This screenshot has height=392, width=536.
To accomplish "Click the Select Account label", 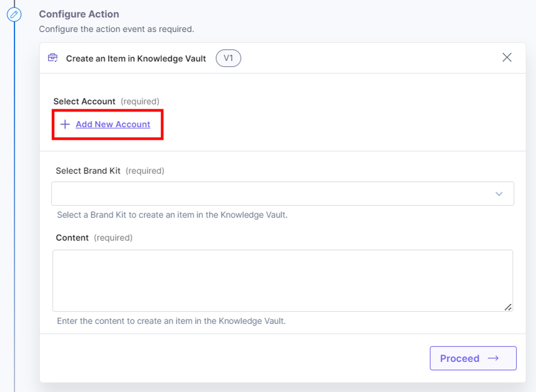I will 84,102.
